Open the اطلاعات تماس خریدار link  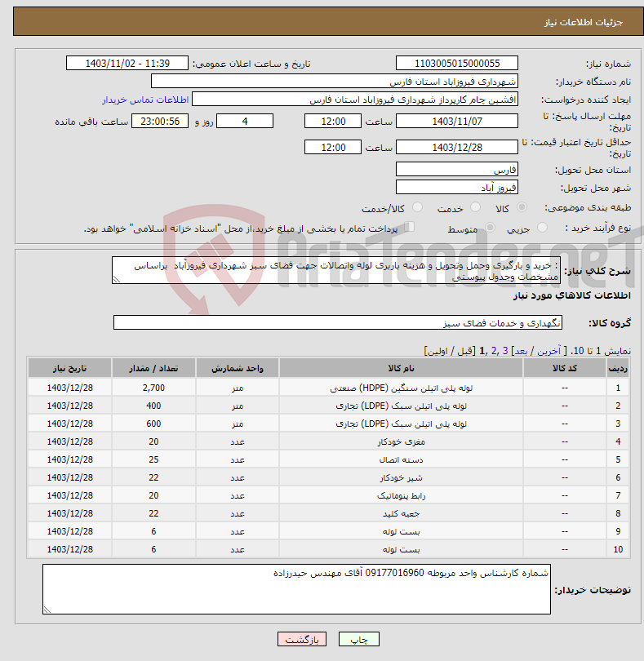tap(145, 100)
